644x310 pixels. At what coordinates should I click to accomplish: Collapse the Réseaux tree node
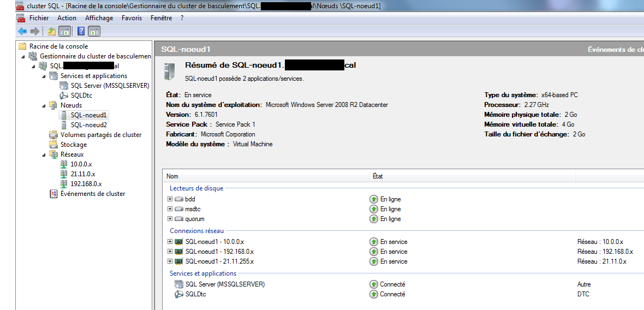click(x=44, y=154)
